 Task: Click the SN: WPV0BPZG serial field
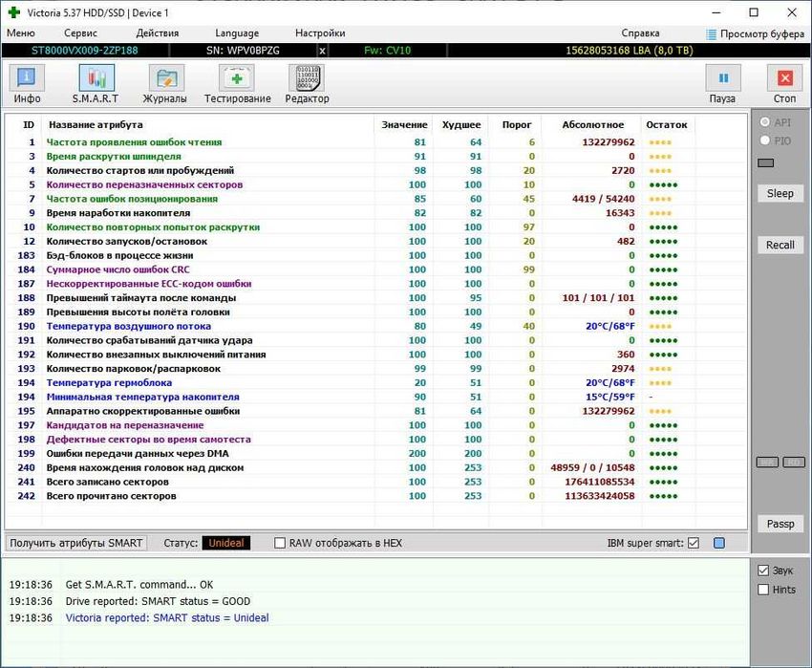click(x=243, y=51)
